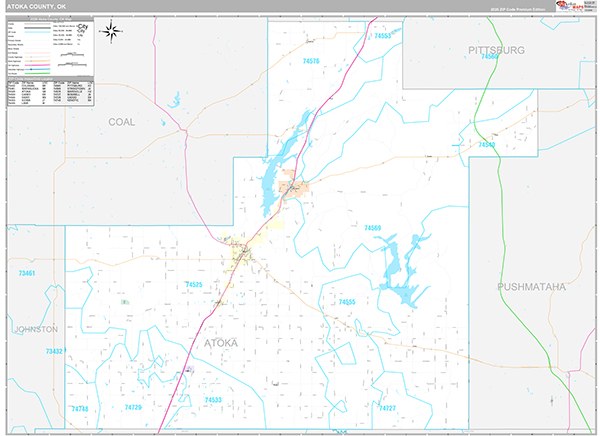Click the cyan ZIP code legend line

[38, 32]
